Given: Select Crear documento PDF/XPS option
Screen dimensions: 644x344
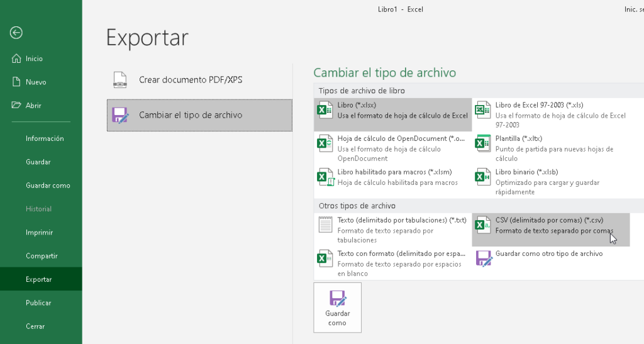Looking at the screenshot, I should pyautogui.click(x=199, y=80).
